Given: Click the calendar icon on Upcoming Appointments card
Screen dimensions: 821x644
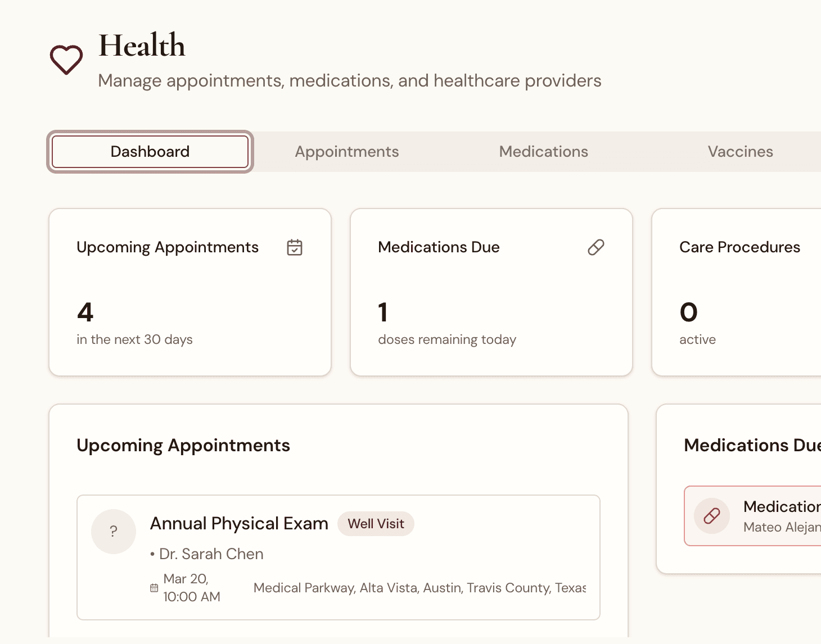Looking at the screenshot, I should [x=295, y=247].
